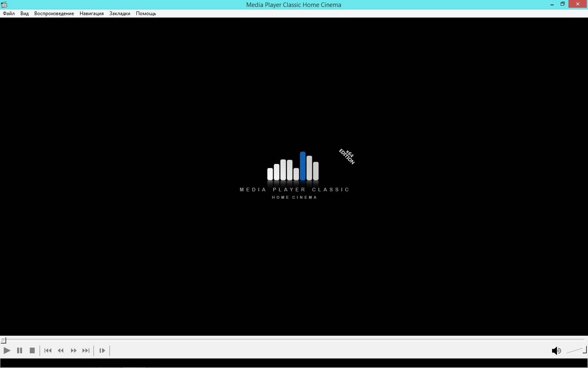Start playback with the Play button
588x368 pixels.
click(7, 350)
